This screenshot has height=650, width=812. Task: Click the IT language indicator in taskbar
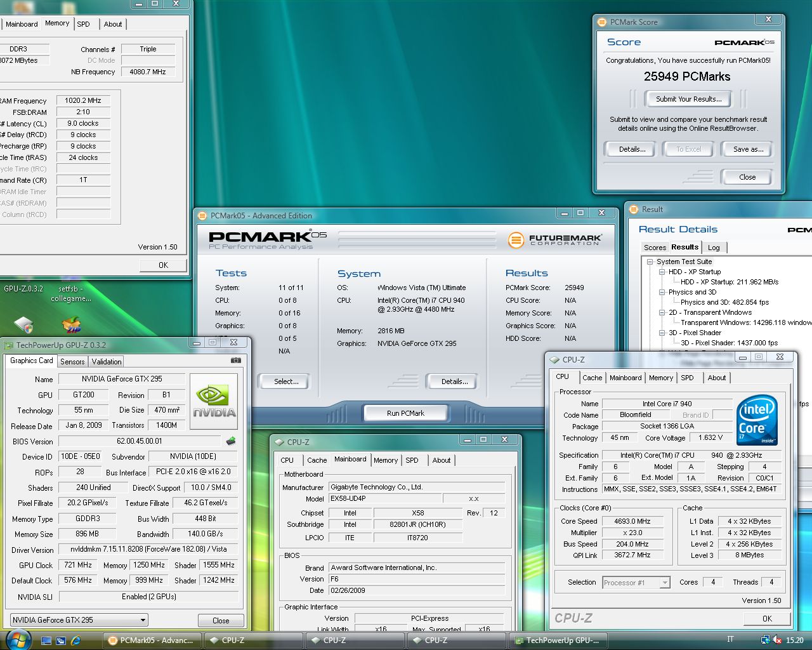(x=730, y=640)
